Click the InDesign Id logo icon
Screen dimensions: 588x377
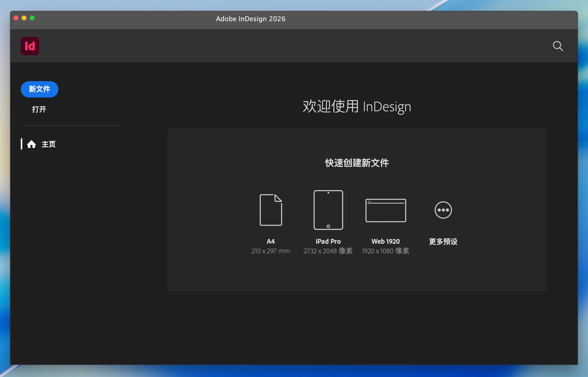pyautogui.click(x=30, y=46)
